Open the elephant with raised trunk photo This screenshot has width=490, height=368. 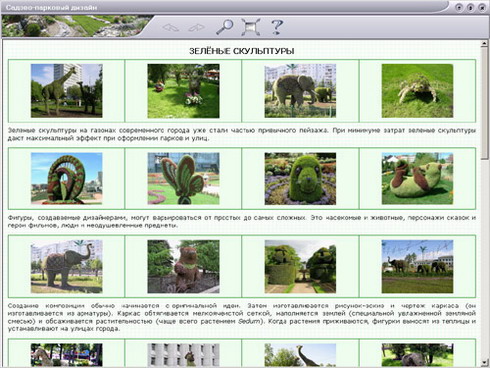66,267
